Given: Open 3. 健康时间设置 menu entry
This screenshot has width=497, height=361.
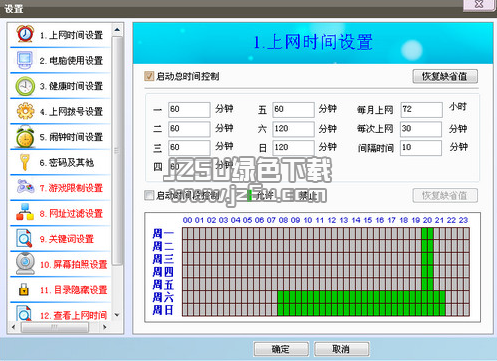Looking at the screenshot, I should pyautogui.click(x=71, y=86).
